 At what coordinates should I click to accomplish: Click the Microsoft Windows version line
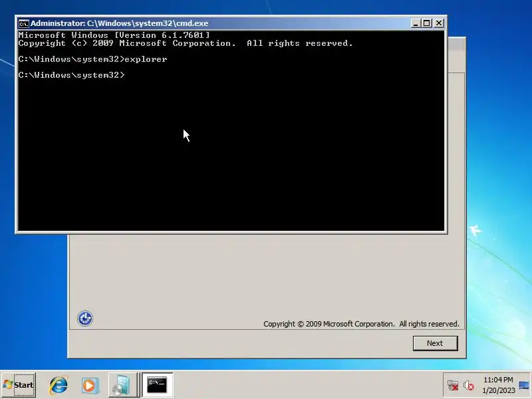point(114,35)
